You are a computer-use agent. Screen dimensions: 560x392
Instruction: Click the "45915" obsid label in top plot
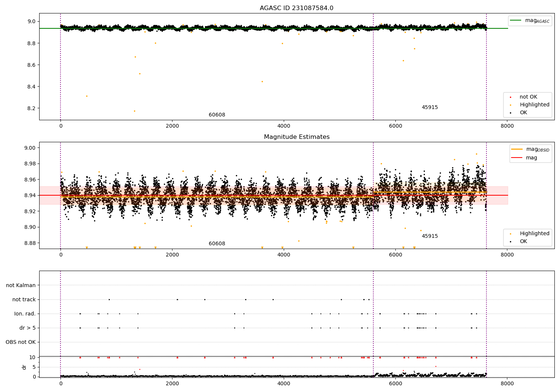click(x=430, y=108)
